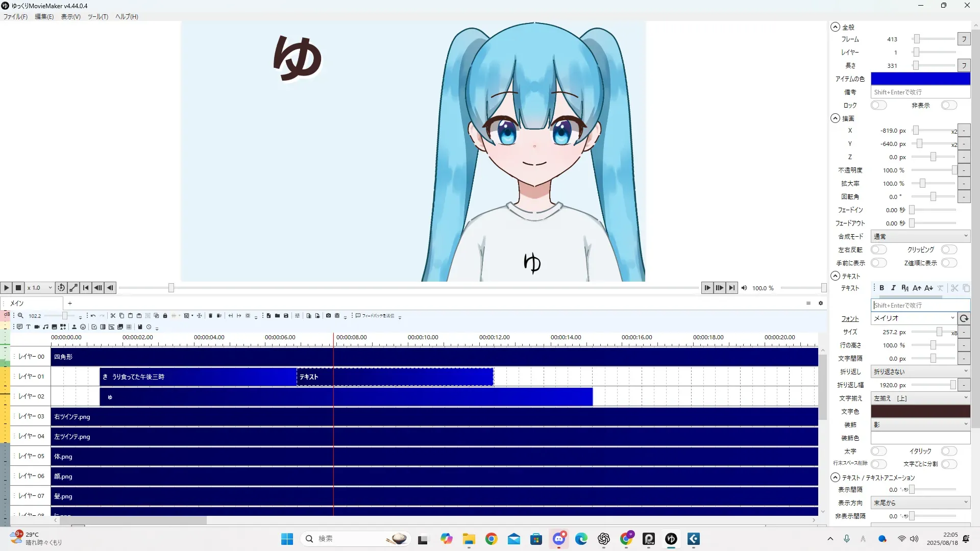Screen dimensions: 980x551
Task: Add audio item with music note icon
Action: tap(45, 327)
